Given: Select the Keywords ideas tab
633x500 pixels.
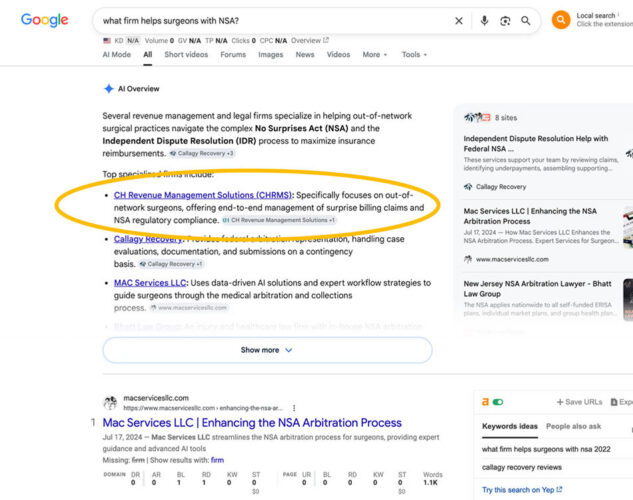Looking at the screenshot, I should (509, 426).
